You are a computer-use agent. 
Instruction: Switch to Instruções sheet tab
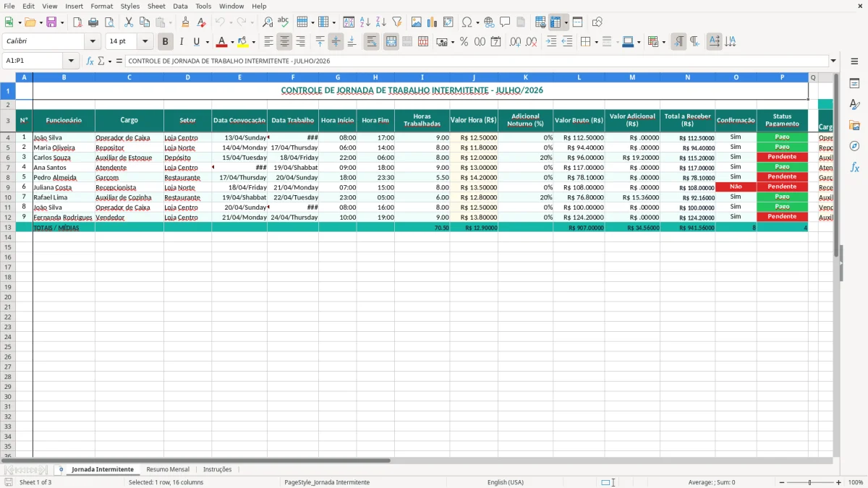click(218, 469)
